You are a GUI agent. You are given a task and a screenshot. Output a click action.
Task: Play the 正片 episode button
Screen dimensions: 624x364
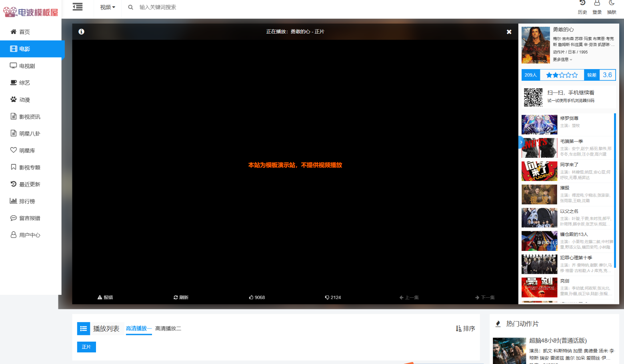[86, 347]
